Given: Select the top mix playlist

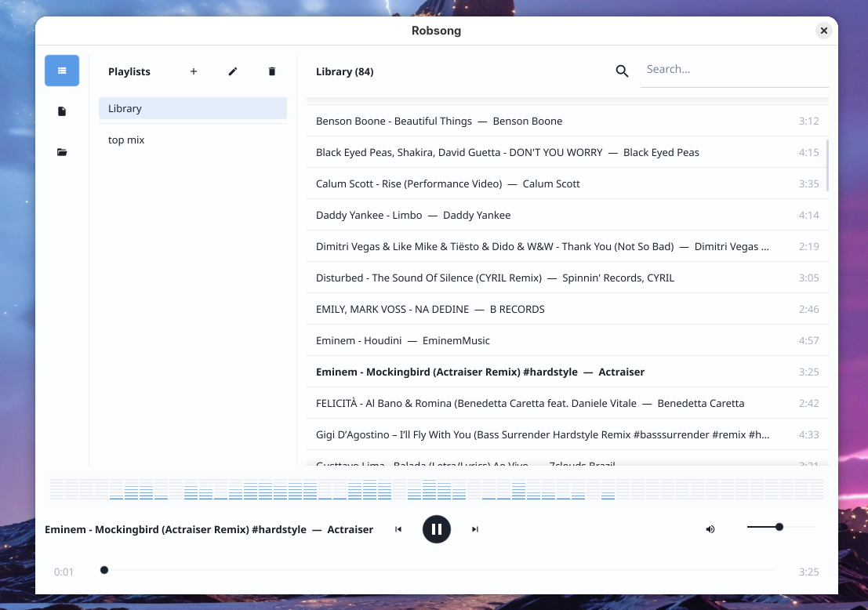Looking at the screenshot, I should click(193, 140).
